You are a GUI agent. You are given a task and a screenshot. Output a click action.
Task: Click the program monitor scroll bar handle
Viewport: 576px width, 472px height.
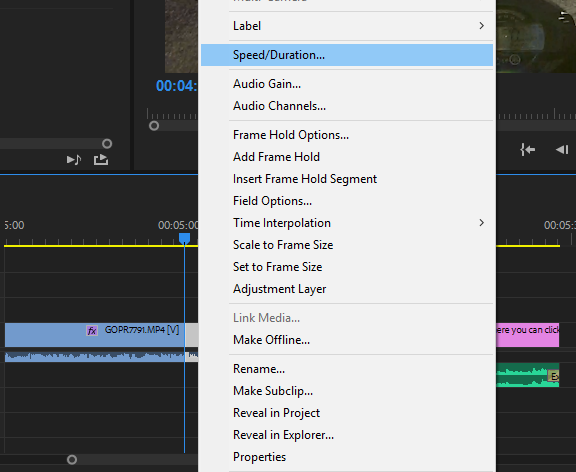pyautogui.click(x=154, y=126)
